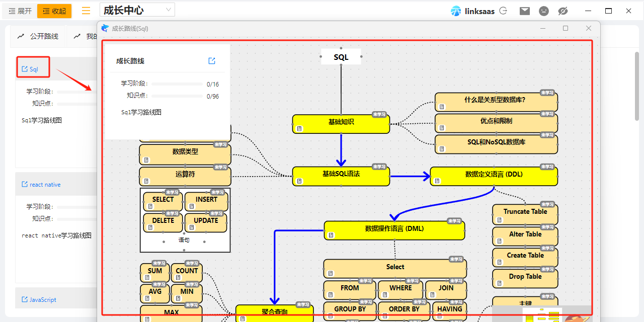Open the mail envelope icon
This screenshot has width=644, height=322.
pos(525,11)
